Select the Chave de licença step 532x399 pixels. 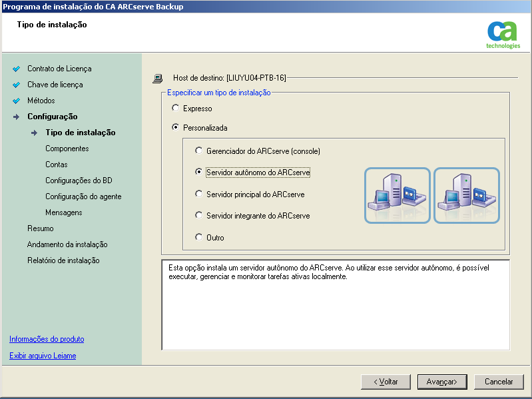pos(55,85)
